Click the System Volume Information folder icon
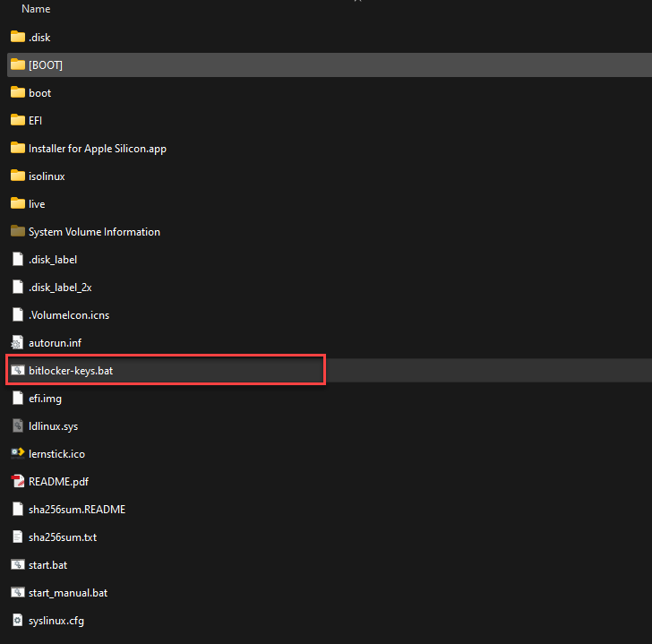Screen dimensions: 652x644 [x=17, y=232]
